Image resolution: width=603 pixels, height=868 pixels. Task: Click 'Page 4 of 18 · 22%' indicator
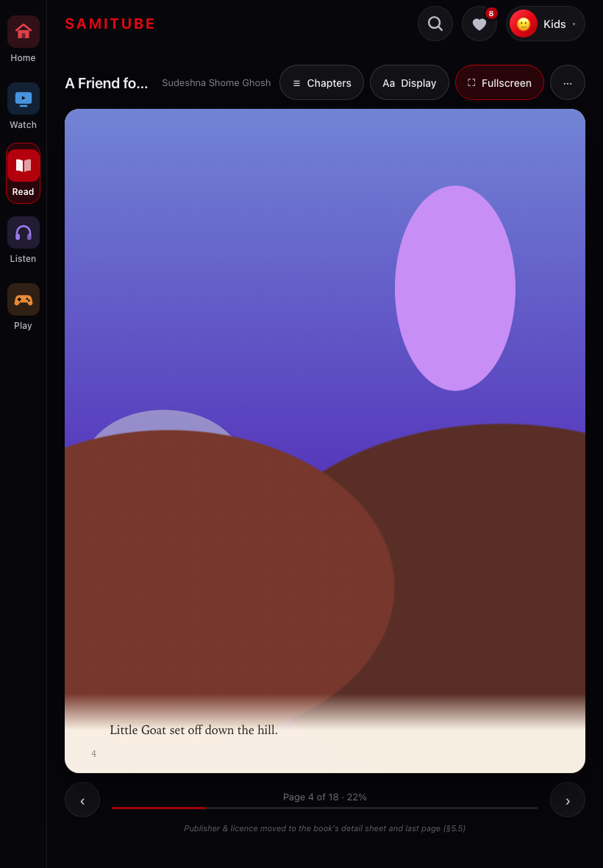coord(325,797)
